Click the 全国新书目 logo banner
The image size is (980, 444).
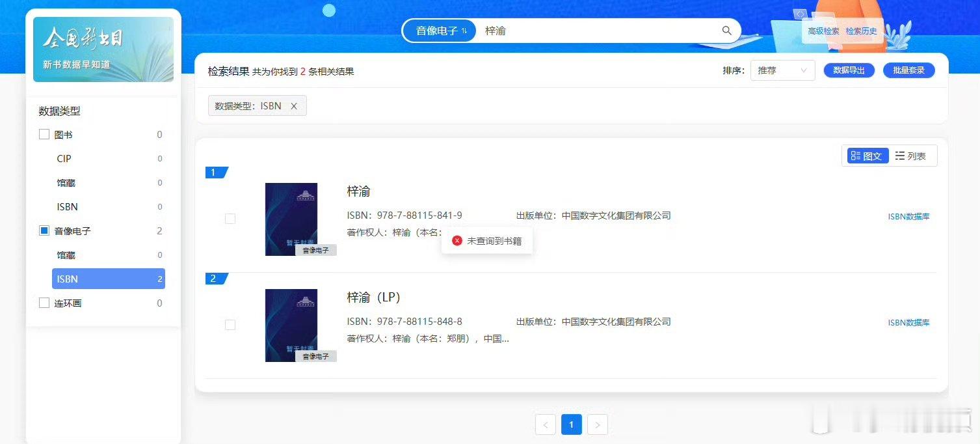103,49
